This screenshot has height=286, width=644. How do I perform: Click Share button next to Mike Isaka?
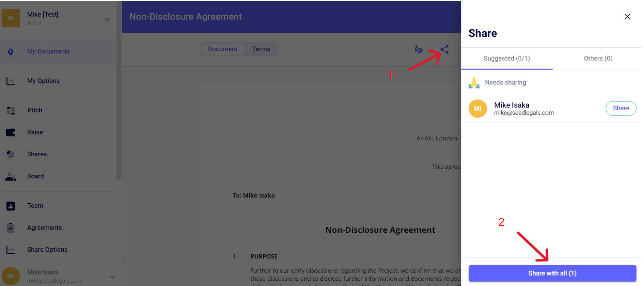tap(620, 108)
